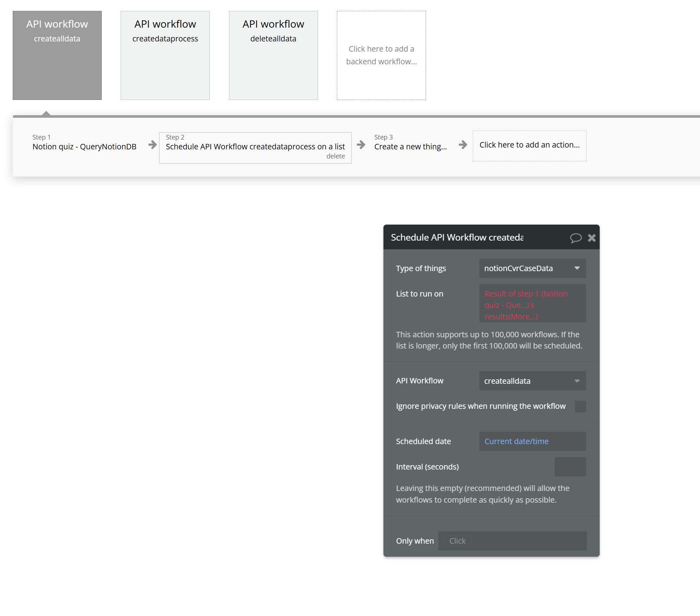700x616 pixels.
Task: Click the Leaving this empty recommendation note
Action: coord(483,494)
